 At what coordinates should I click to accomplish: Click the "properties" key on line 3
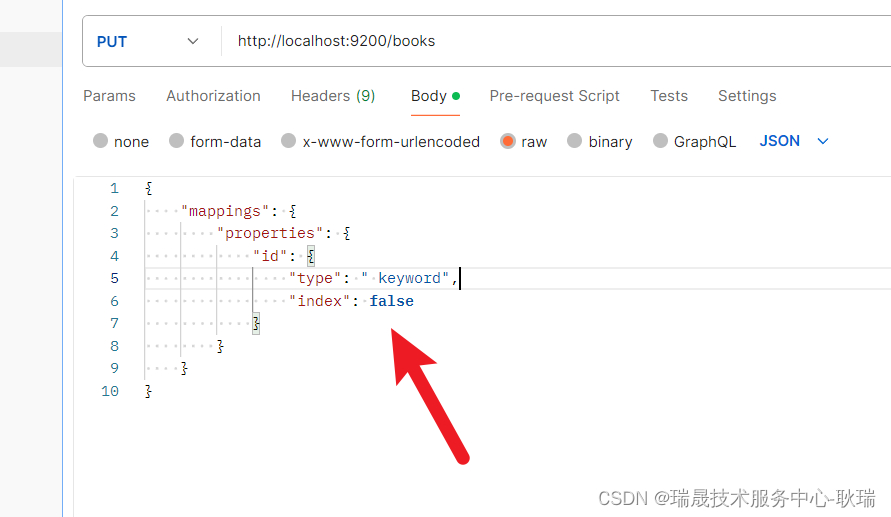pos(270,234)
